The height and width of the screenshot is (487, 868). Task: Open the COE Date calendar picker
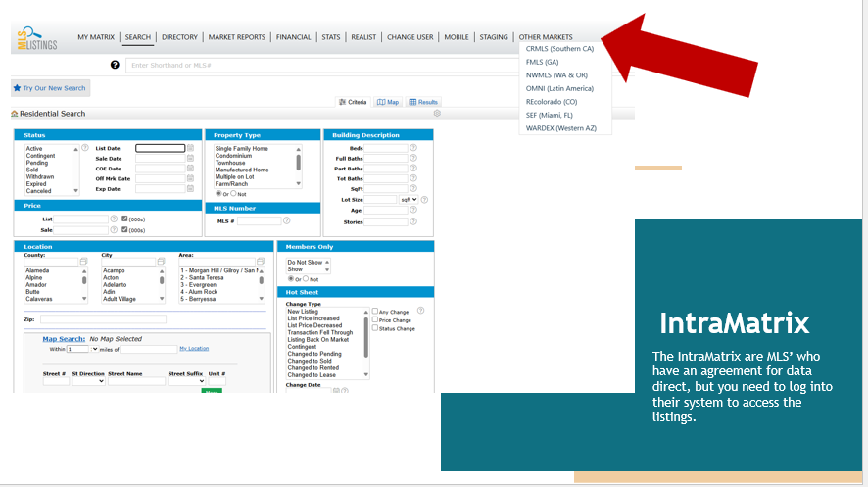pyautogui.click(x=190, y=169)
